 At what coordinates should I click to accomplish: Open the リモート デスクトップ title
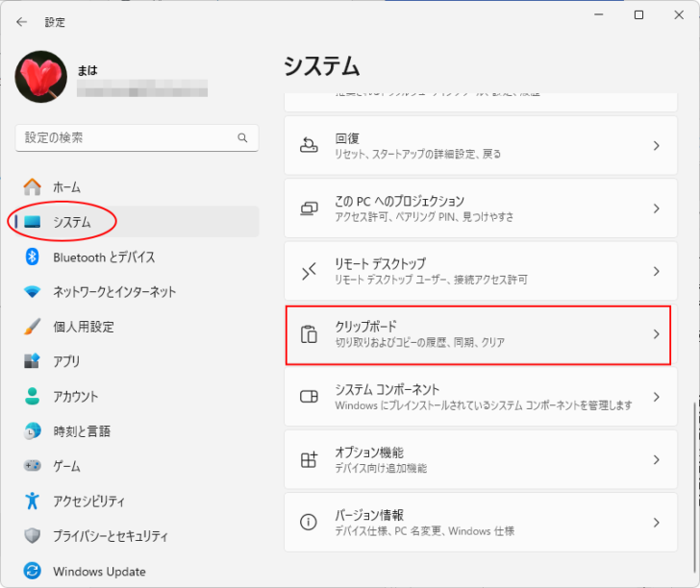(x=381, y=264)
